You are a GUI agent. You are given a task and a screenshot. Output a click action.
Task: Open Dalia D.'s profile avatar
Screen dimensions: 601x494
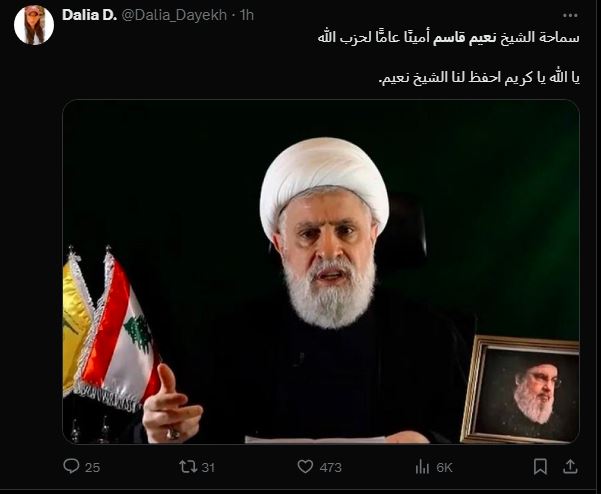click(x=34, y=25)
